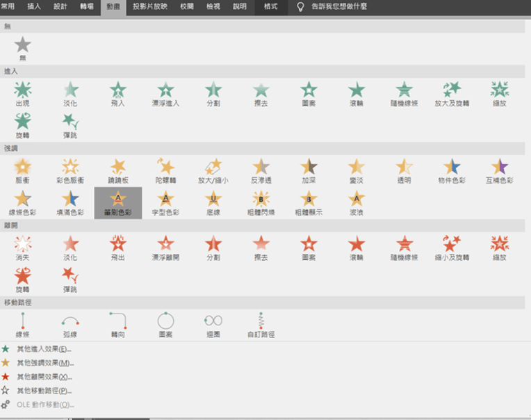Screen dimensions: 531x420
Task: Apply the green 縮放 entrance animation
Action: point(500,94)
